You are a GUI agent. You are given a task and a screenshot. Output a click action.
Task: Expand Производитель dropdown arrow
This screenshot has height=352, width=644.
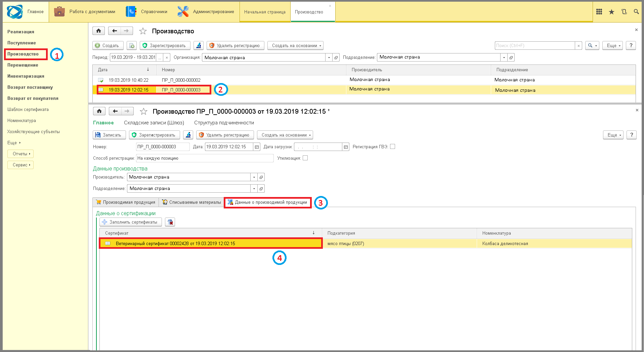pos(254,177)
